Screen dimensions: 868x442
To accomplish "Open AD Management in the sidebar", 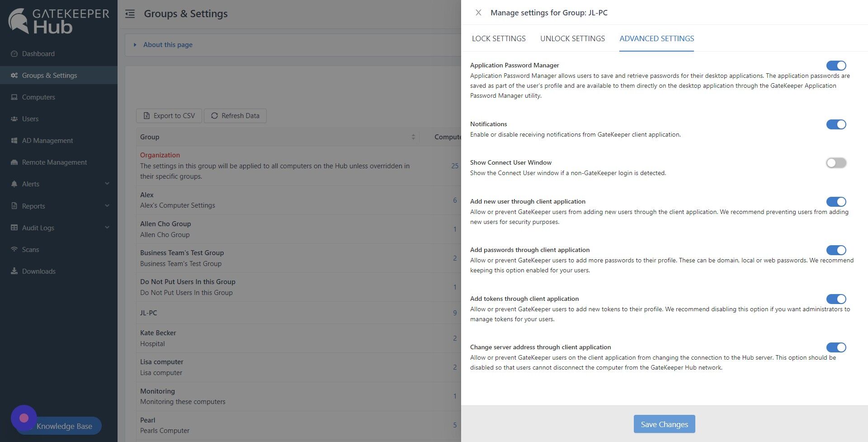I will (59, 140).
